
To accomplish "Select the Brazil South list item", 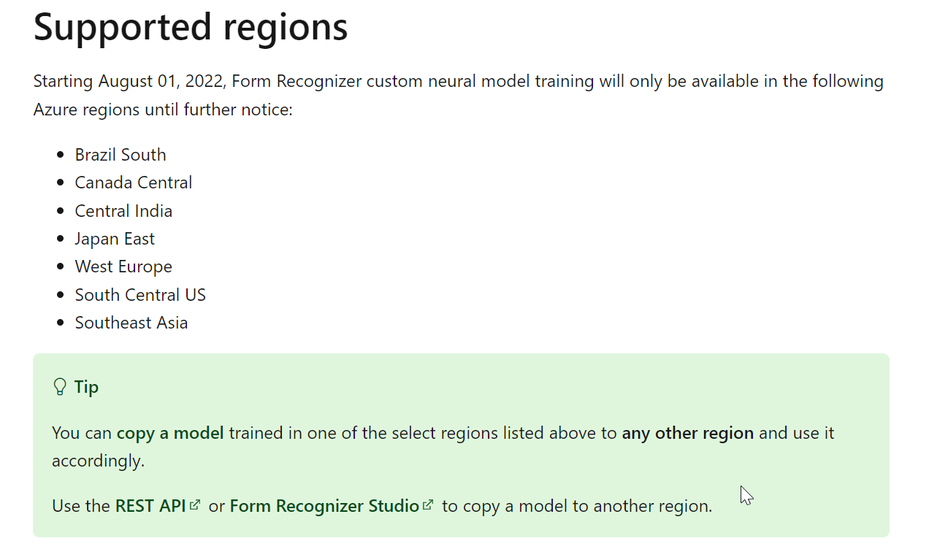I will (121, 155).
